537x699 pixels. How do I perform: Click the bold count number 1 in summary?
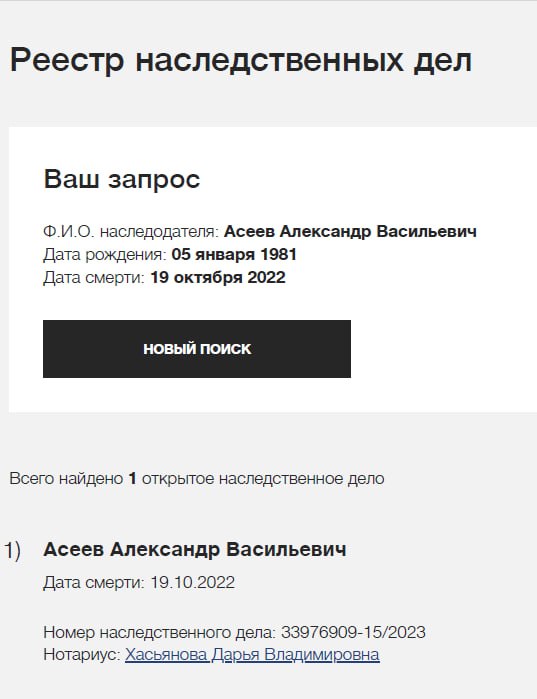click(132, 478)
